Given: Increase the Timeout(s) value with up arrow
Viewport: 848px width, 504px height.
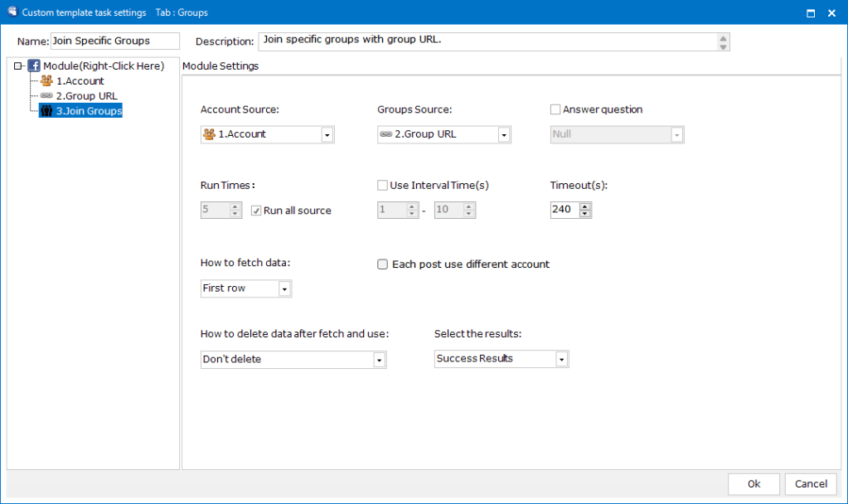Looking at the screenshot, I should (585, 206).
